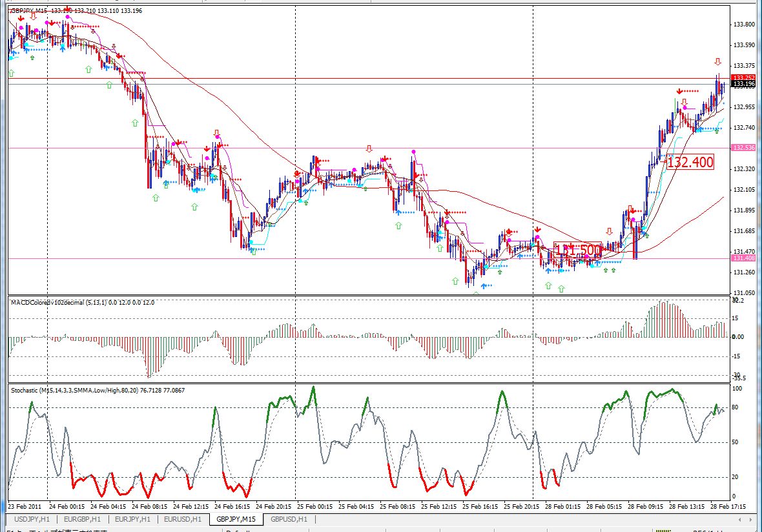762x532 pixels.
Task: Open the GBPUSD,H1 chart tab
Action: [x=289, y=519]
